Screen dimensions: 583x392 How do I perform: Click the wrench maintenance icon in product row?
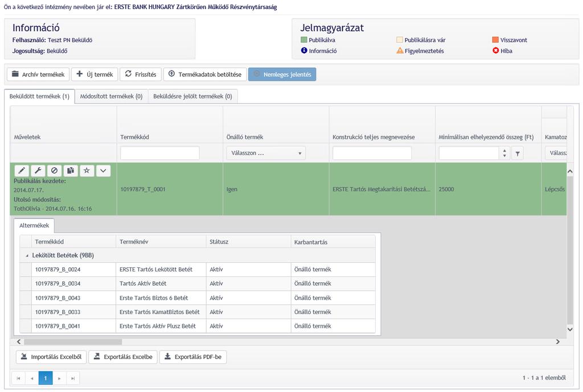click(38, 171)
